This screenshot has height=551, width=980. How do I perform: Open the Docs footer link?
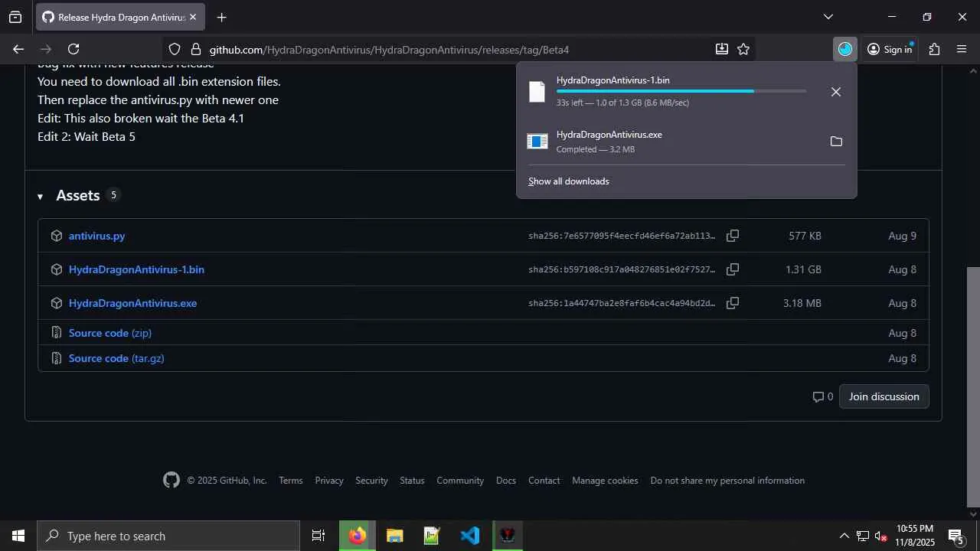(x=506, y=481)
